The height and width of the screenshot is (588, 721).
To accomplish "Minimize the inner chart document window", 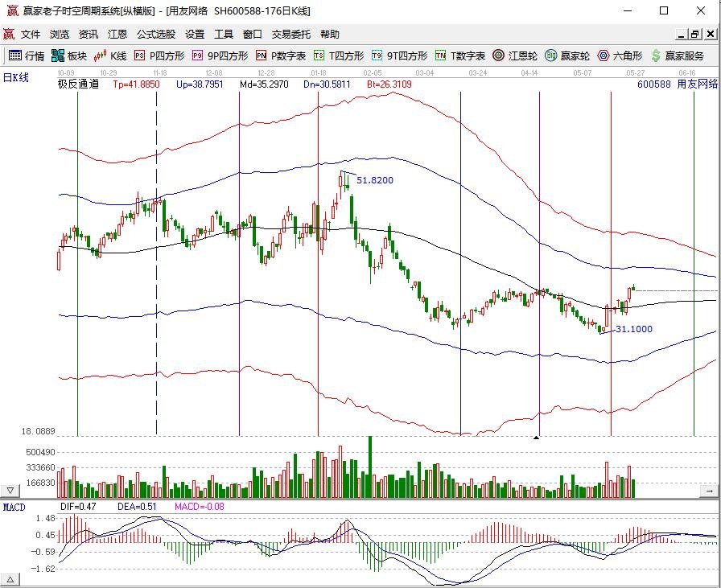I will tap(682, 34).
